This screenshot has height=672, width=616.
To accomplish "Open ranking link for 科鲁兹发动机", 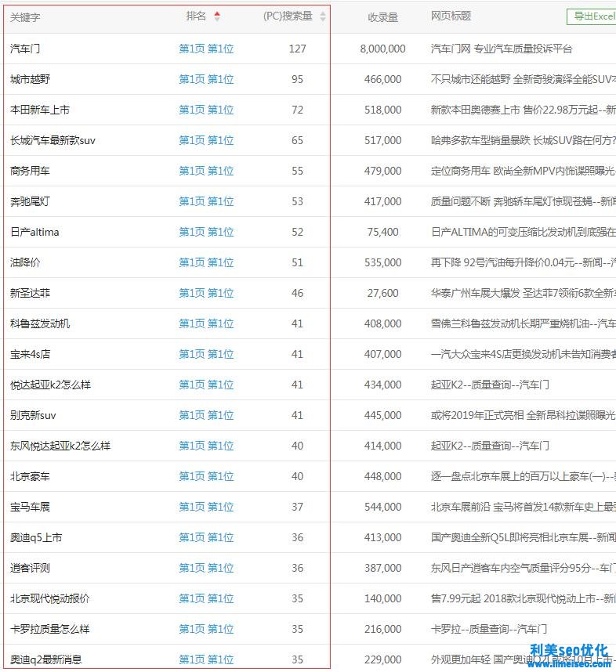I will click(x=206, y=323).
